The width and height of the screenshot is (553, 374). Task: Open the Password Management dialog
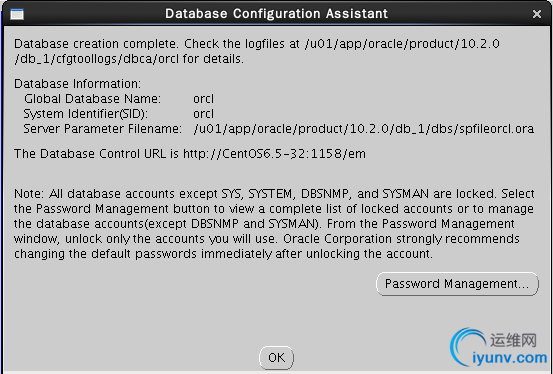pos(457,284)
